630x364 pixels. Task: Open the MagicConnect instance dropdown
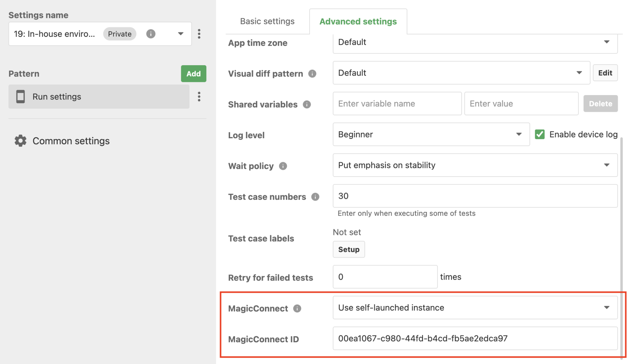click(475, 308)
